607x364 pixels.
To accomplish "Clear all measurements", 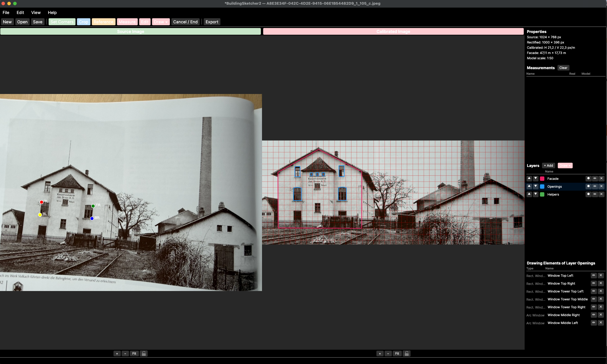I will tap(563, 68).
